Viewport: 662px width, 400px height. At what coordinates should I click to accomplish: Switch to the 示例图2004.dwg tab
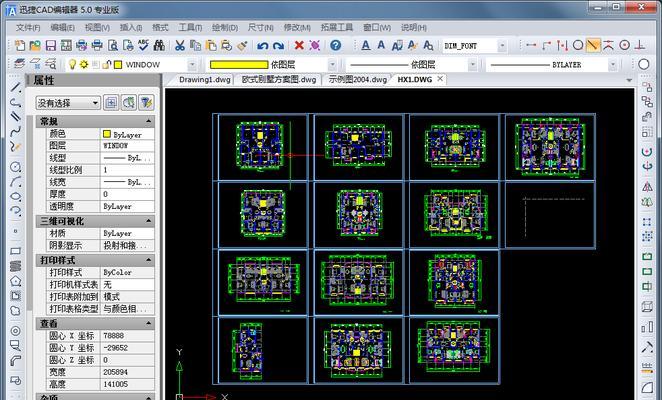click(357, 79)
